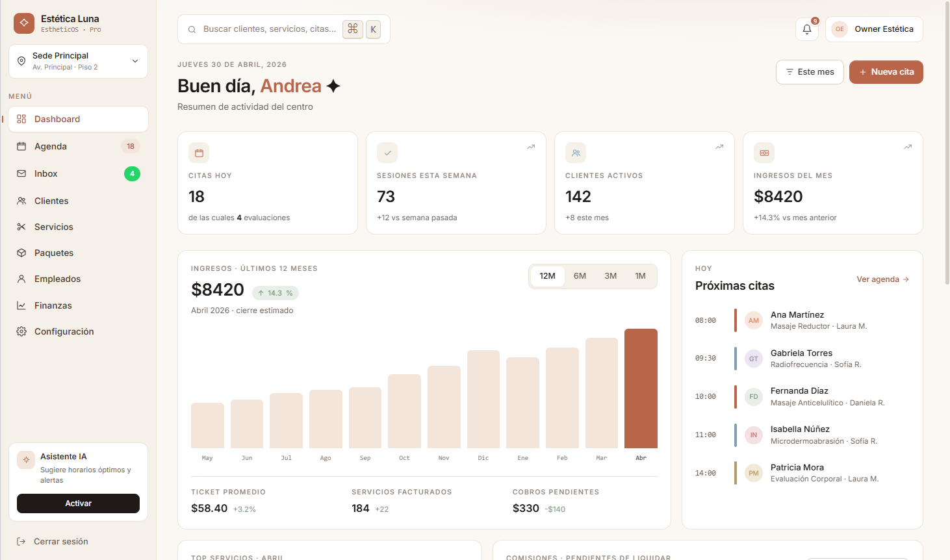Click the Agenda calendar icon
950x560 pixels.
21,146
